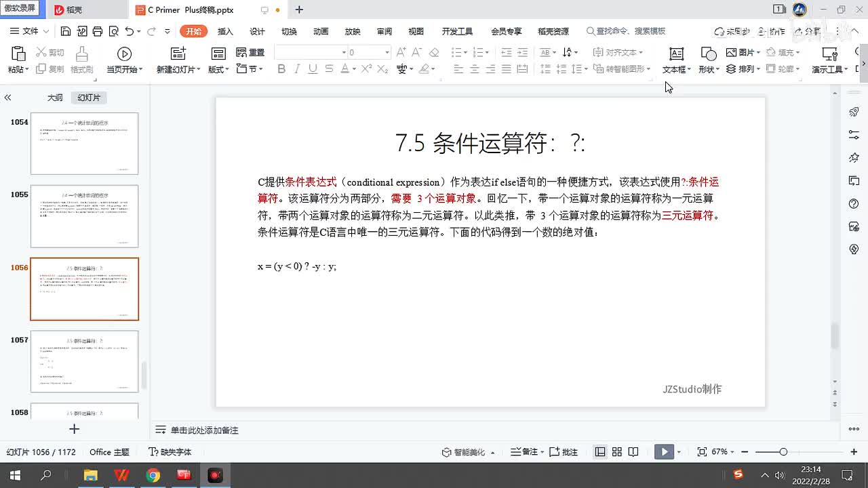Add a comment with 批注

tap(564, 452)
